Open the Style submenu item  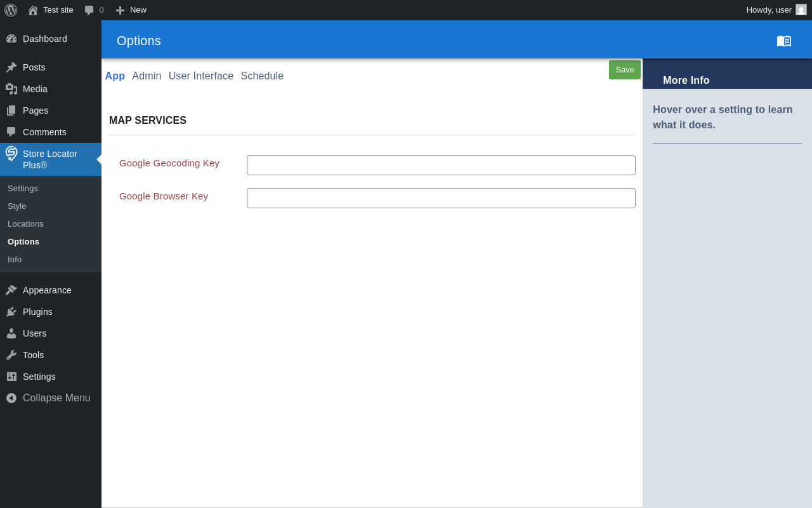click(17, 206)
